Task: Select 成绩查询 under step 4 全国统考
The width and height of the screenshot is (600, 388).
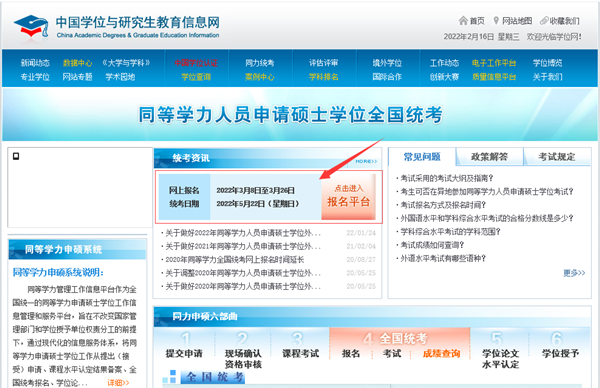Action: (441, 354)
